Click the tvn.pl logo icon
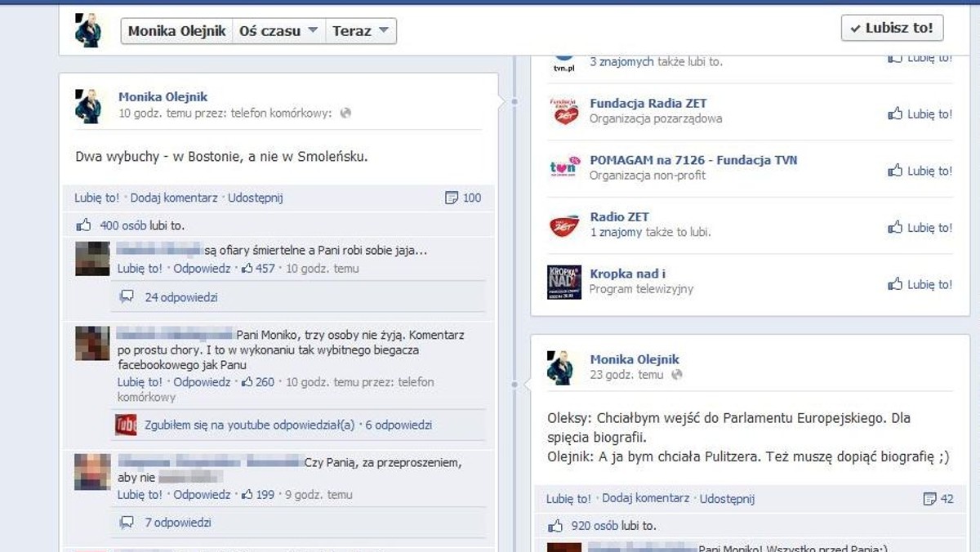The image size is (980, 552). (x=563, y=64)
